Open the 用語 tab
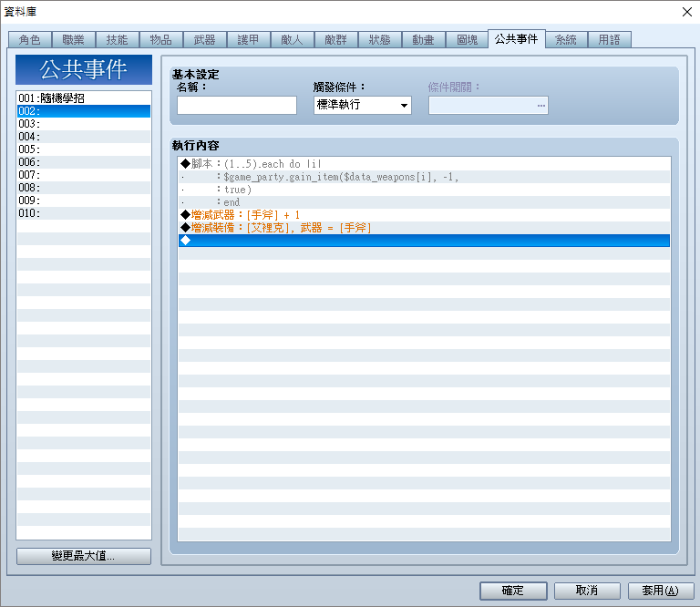700x607 pixels. tap(610, 40)
